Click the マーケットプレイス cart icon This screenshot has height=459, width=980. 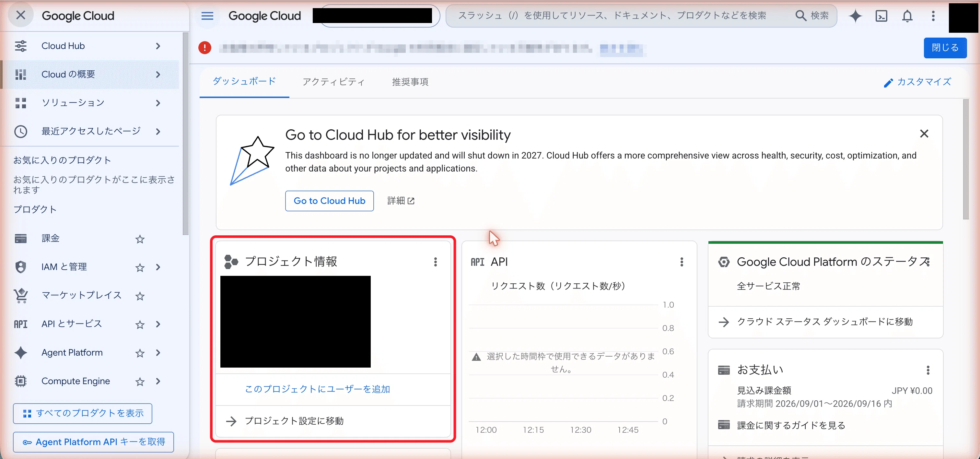pos(20,295)
